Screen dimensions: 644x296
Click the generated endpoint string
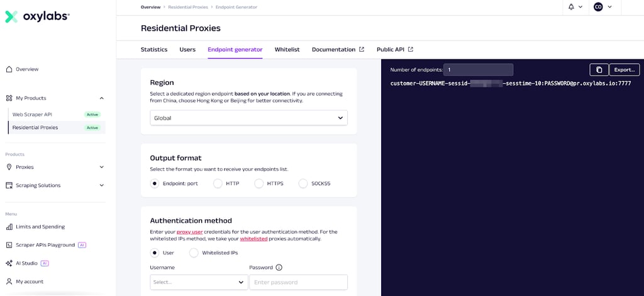click(511, 84)
